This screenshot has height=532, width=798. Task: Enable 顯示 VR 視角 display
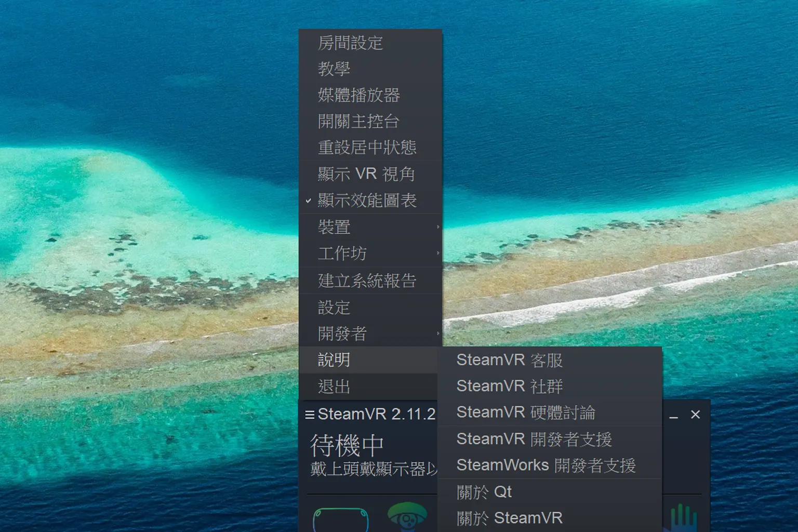365,175
